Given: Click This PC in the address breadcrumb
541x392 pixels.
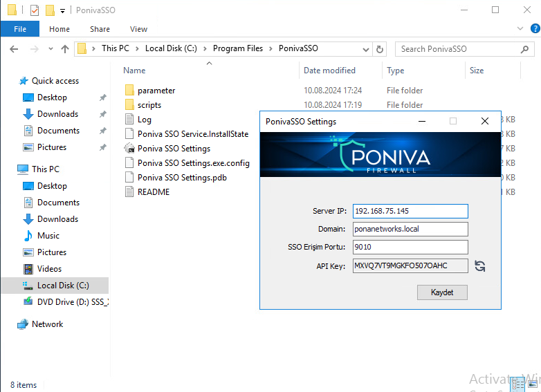Looking at the screenshot, I should tap(116, 48).
